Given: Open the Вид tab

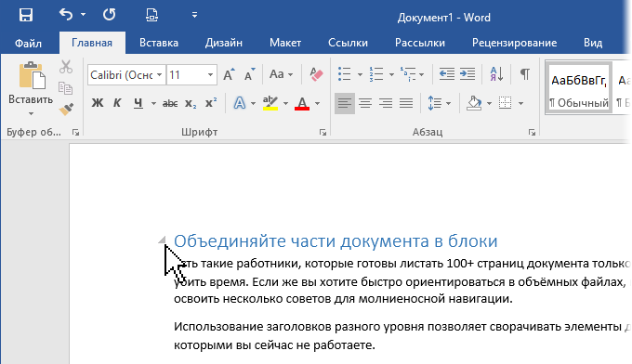Looking at the screenshot, I should 593,43.
